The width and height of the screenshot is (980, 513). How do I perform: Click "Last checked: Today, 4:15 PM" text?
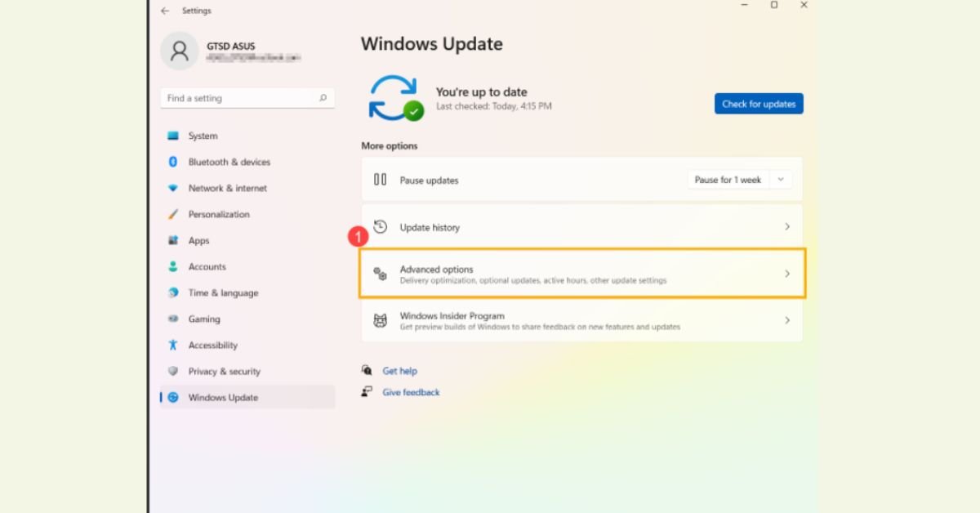[x=494, y=106]
